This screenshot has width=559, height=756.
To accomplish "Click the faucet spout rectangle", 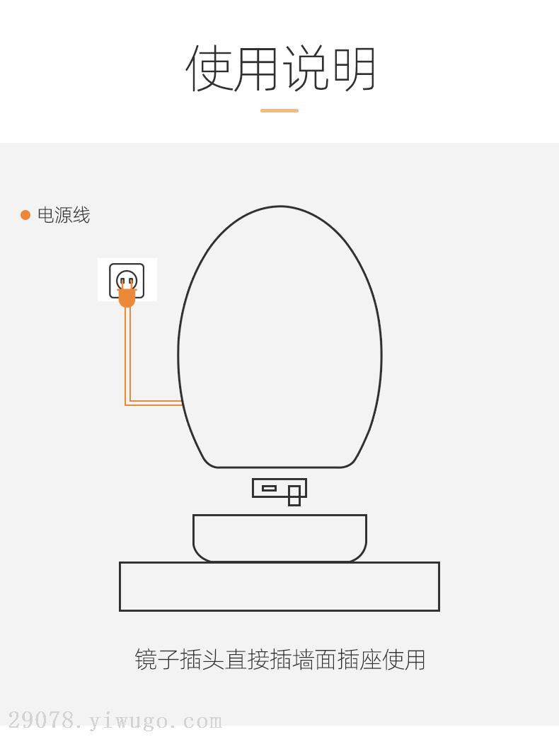I will (x=294, y=496).
